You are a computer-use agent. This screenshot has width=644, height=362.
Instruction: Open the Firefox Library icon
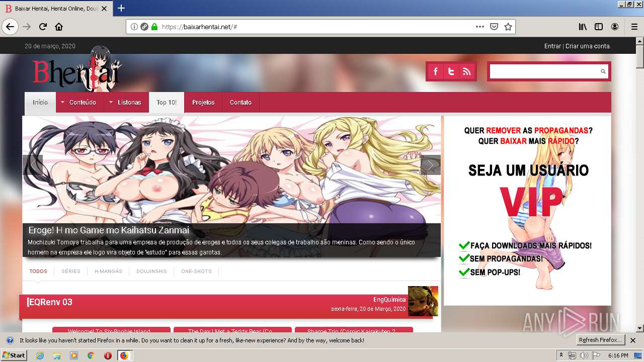click(x=583, y=27)
